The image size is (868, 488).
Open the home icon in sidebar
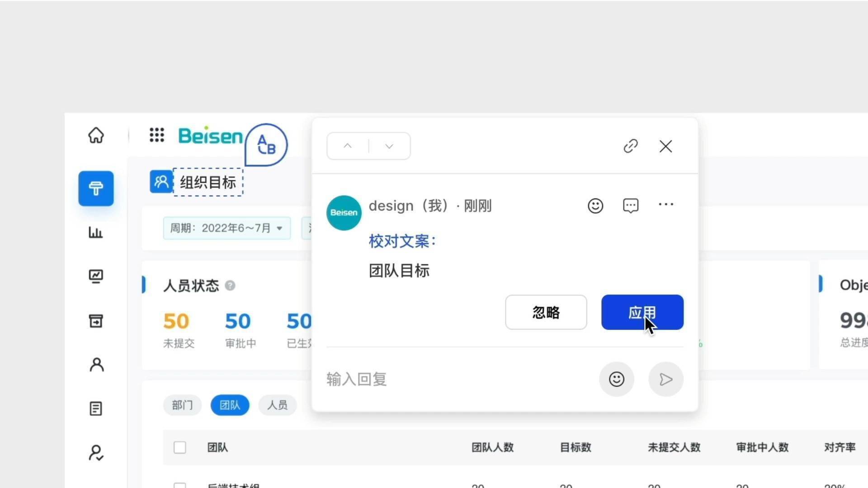[x=96, y=135]
